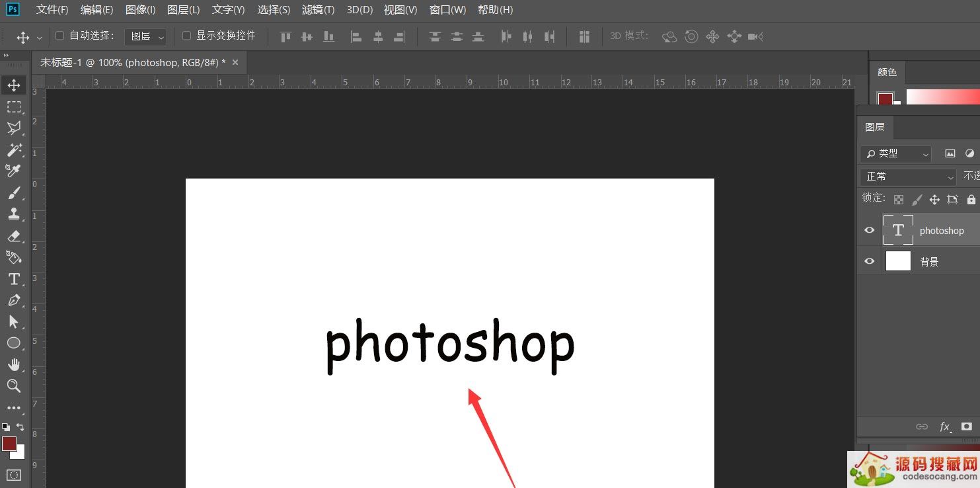The height and width of the screenshot is (488, 980).
Task: Align vertical centers in options bar
Action: [x=307, y=37]
